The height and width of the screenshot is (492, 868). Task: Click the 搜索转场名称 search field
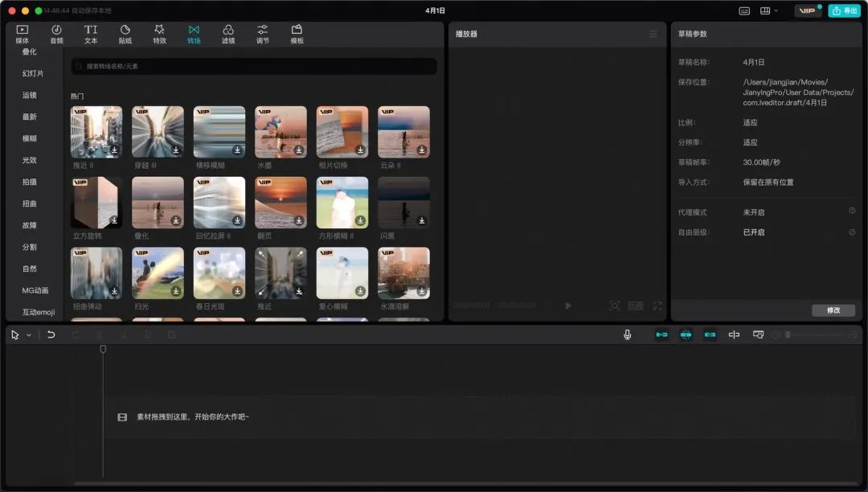[253, 66]
